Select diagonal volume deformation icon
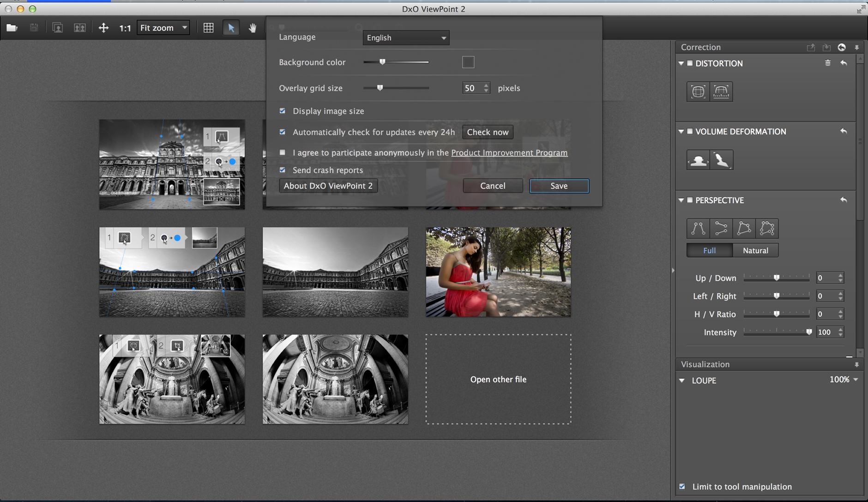Image resolution: width=868 pixels, height=502 pixels. [721, 160]
